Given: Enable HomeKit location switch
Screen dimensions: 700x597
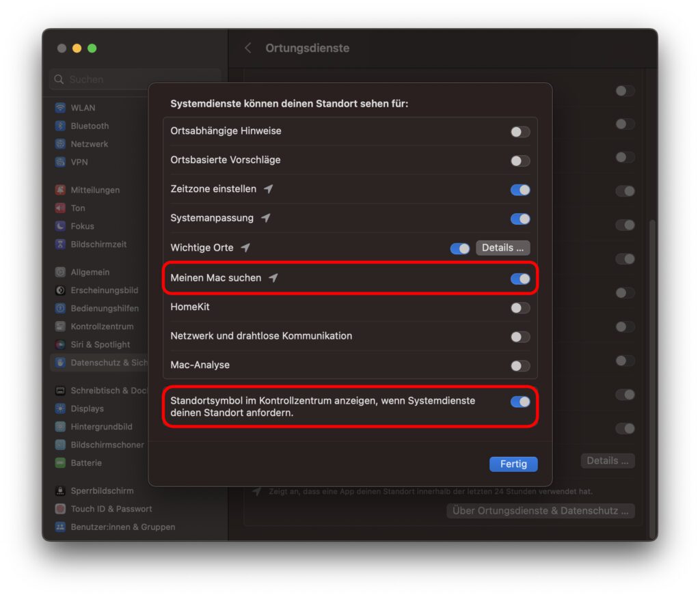Looking at the screenshot, I should (520, 308).
